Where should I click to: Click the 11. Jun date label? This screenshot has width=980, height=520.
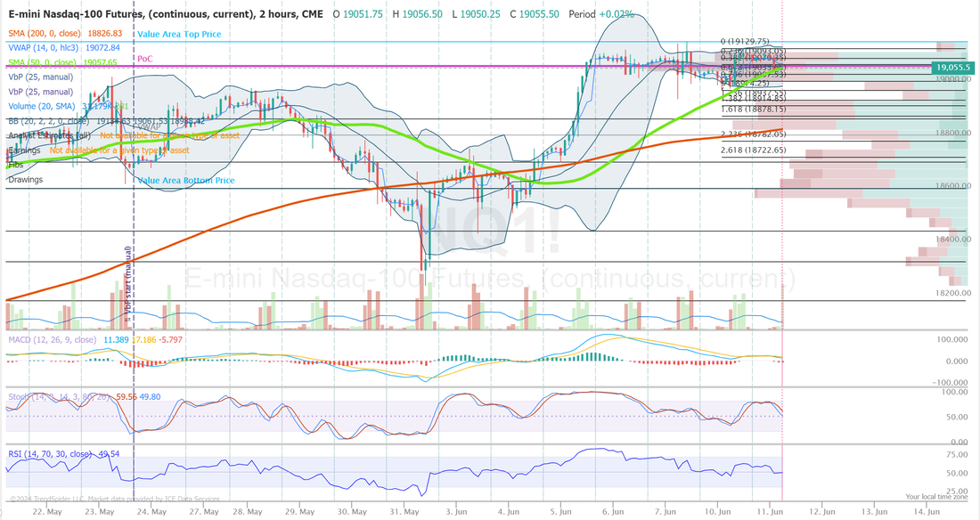click(770, 511)
